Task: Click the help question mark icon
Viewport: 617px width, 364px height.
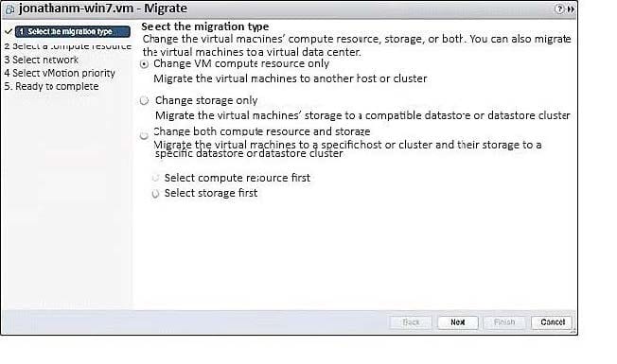Action: pos(559,9)
